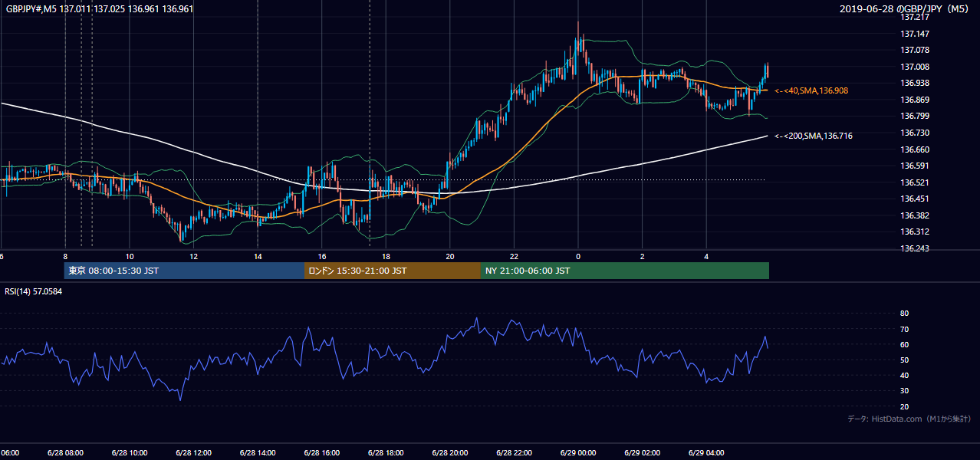Viewport: 980px width, 460px height.
Task: Click hour label 2 under price chart
Action: click(643, 257)
